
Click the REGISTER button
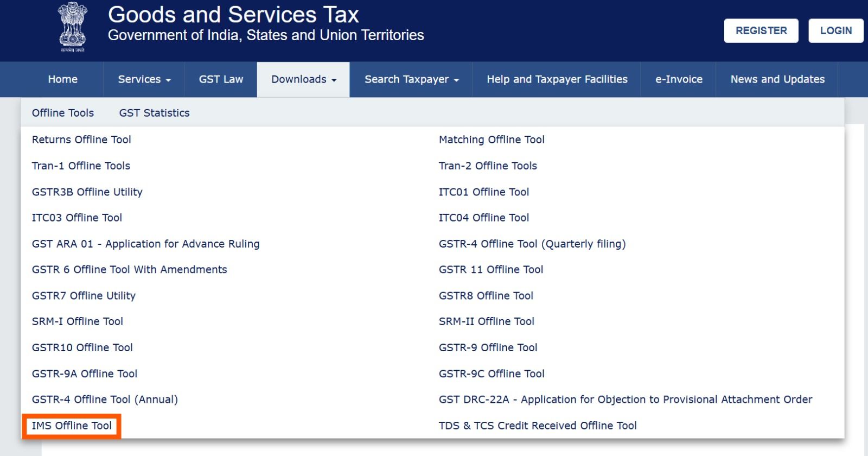761,31
